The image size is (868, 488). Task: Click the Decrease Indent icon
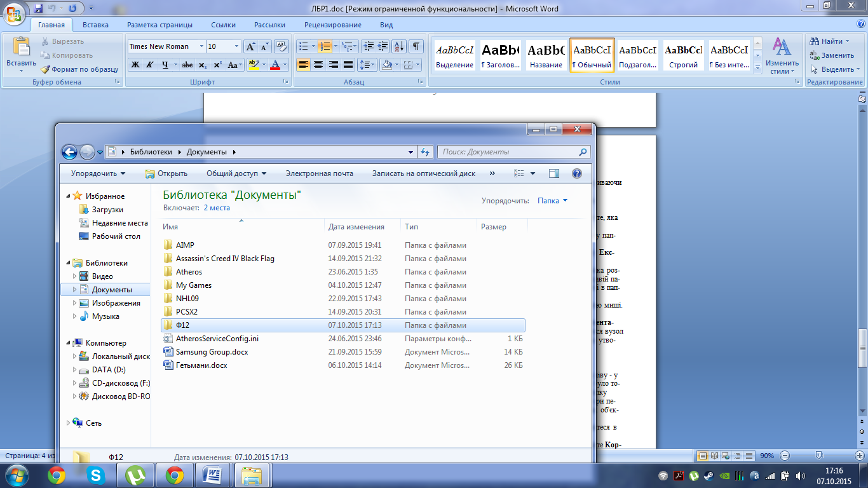(x=368, y=46)
